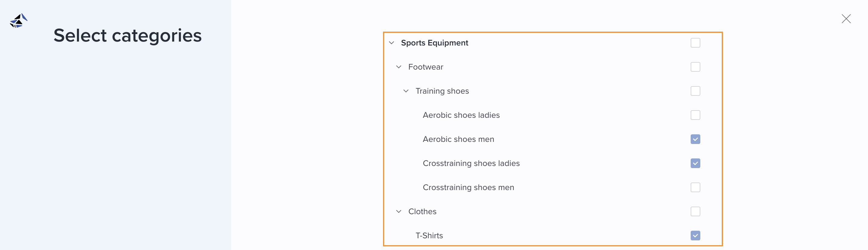This screenshot has width=868, height=250.
Task: Check the Training shoes checkbox
Action: [x=695, y=91]
